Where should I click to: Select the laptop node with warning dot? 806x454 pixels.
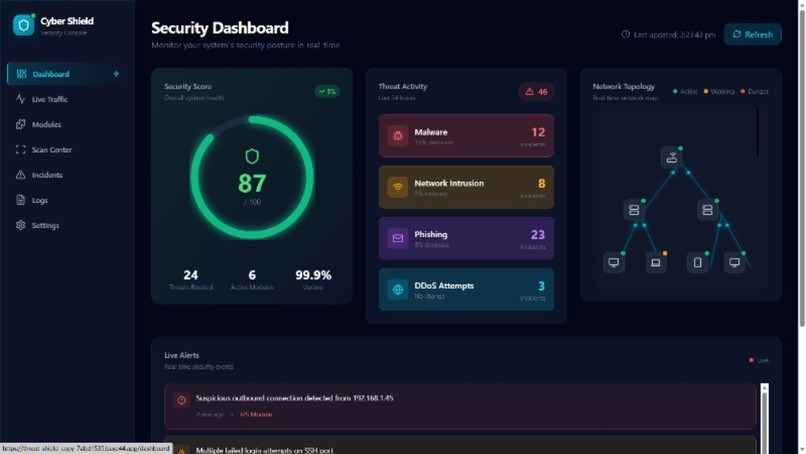pos(656,263)
